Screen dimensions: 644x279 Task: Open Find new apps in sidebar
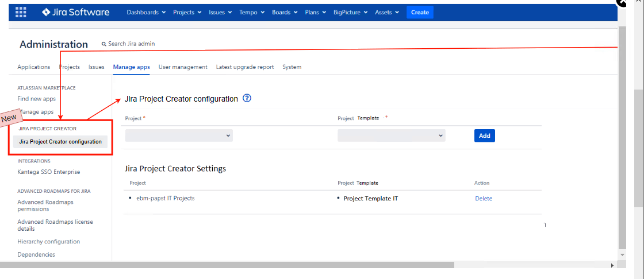click(37, 99)
